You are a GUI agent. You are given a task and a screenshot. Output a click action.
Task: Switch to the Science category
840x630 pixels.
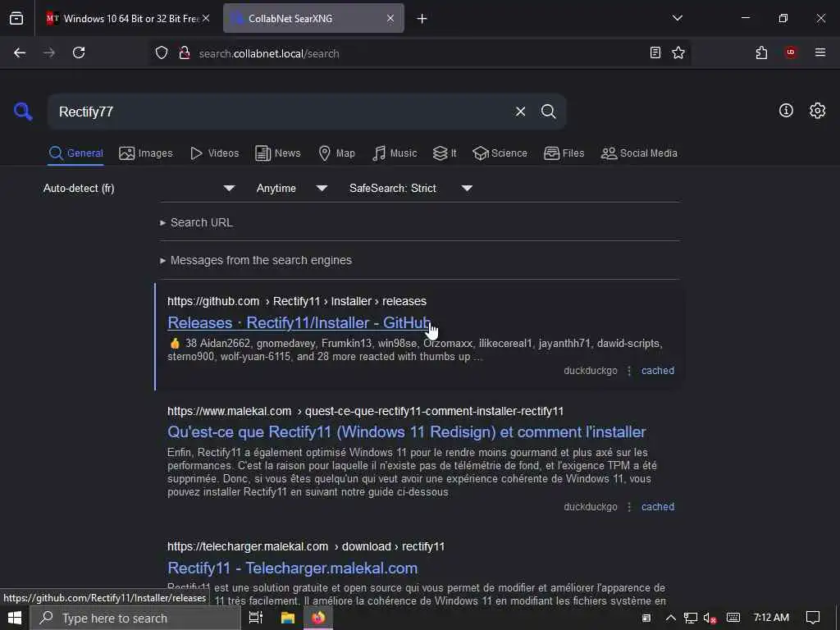point(500,153)
